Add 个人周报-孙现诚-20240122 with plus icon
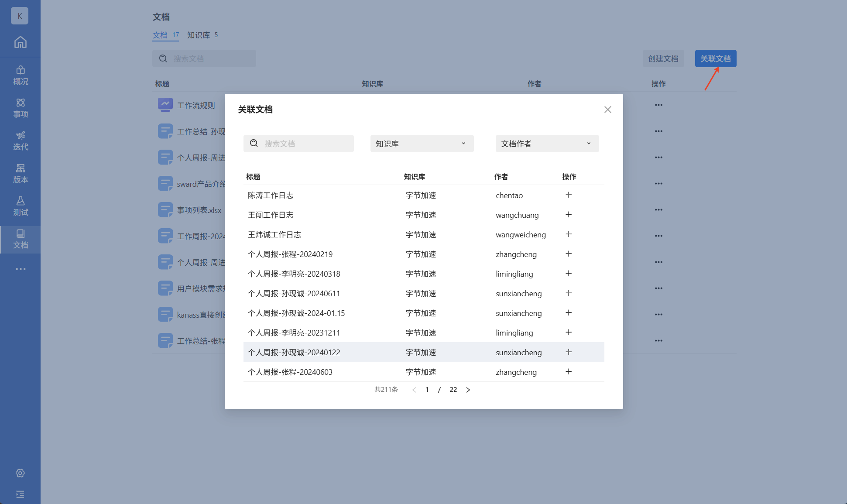The image size is (847, 504). tap(568, 352)
